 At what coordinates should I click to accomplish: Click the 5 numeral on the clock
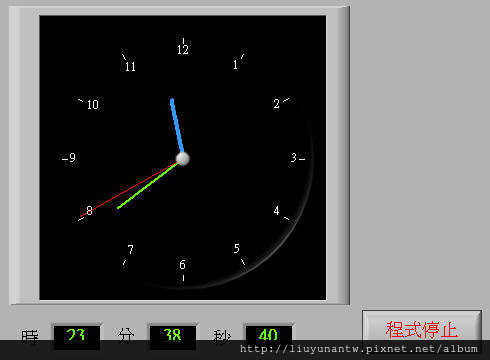pyautogui.click(x=237, y=248)
